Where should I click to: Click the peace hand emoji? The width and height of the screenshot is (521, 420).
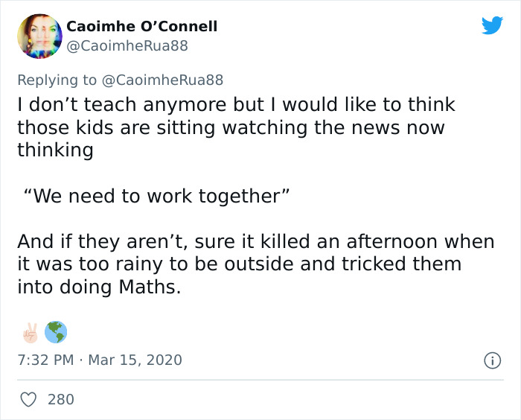[x=30, y=331]
